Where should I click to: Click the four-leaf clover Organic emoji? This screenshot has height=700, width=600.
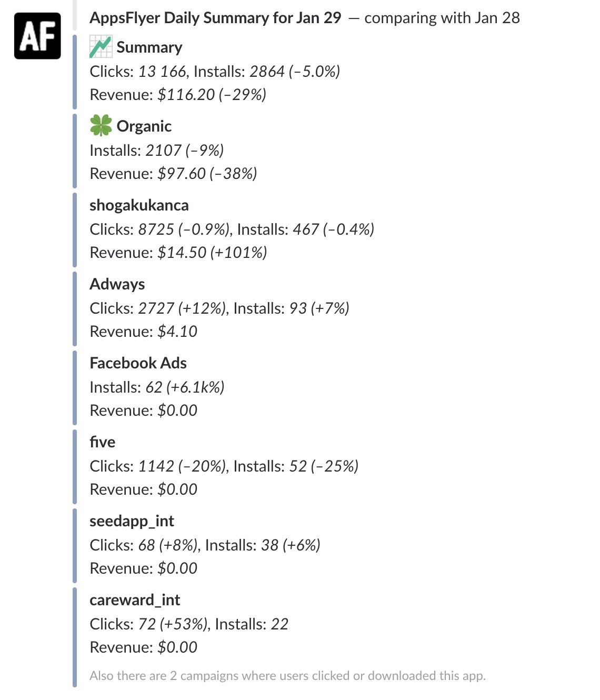(x=101, y=126)
